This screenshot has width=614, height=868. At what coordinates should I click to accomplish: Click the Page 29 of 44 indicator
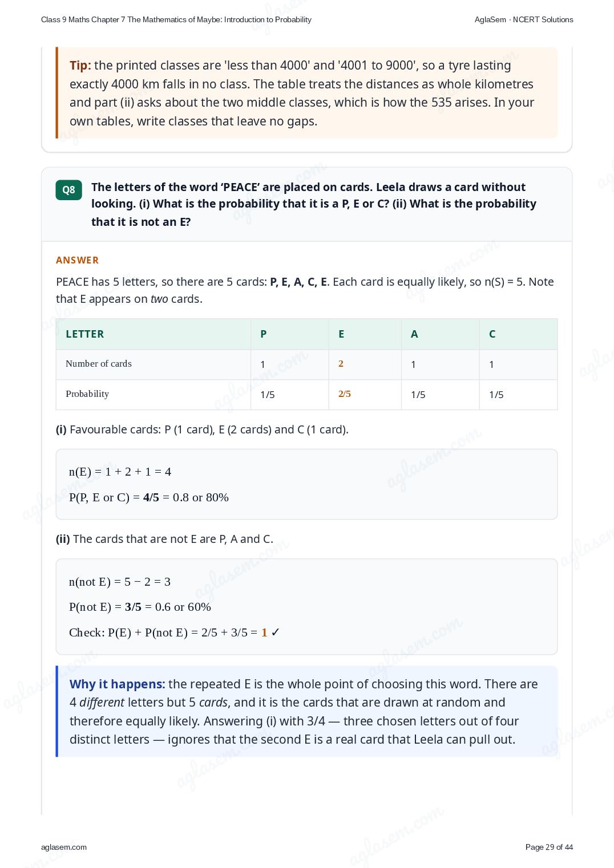[x=549, y=847]
